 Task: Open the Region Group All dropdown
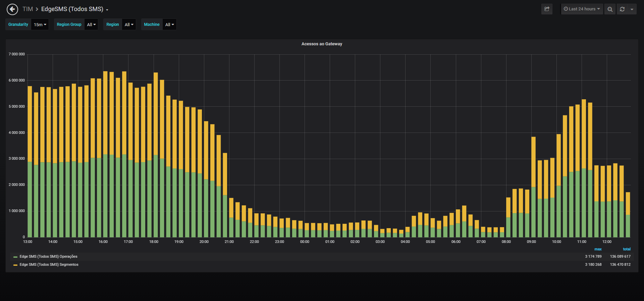tap(91, 24)
